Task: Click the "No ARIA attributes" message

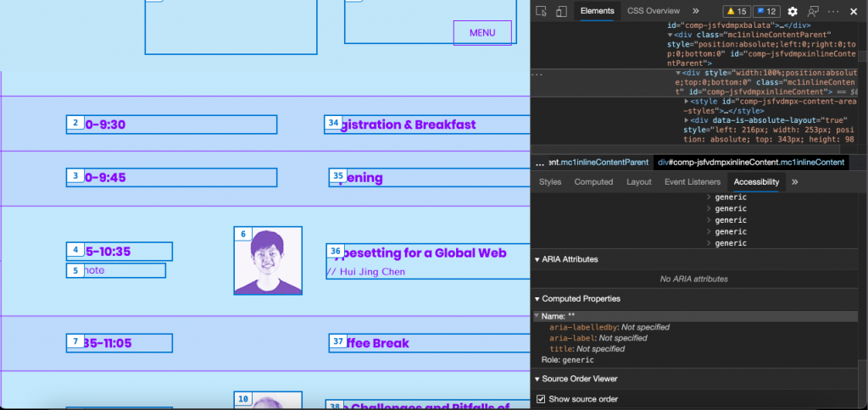Action: pos(693,279)
